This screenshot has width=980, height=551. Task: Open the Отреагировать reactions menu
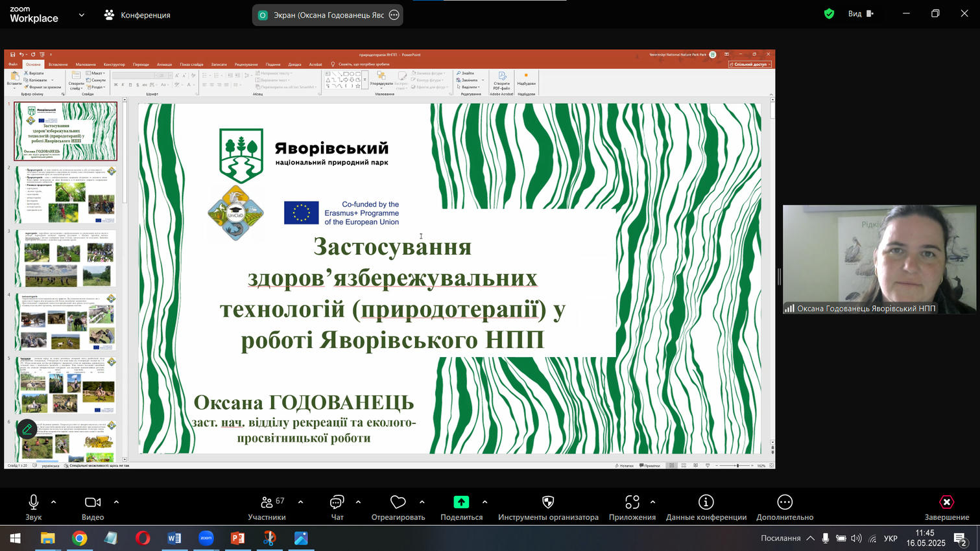398,506
